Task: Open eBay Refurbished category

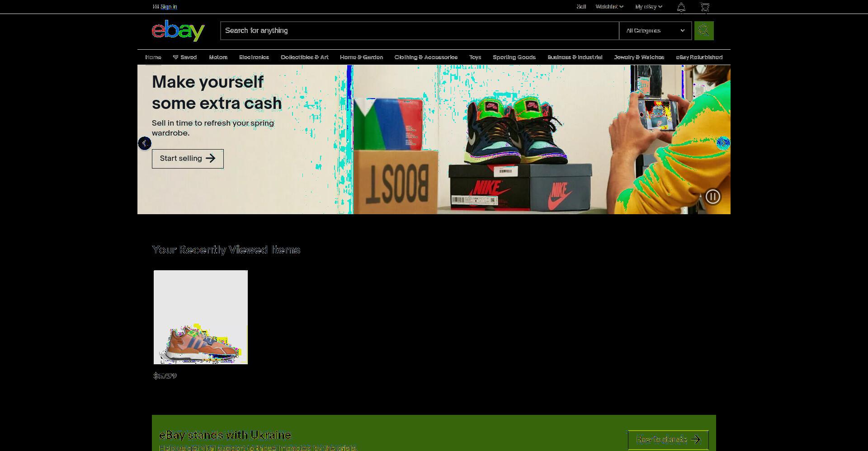Action: click(699, 57)
